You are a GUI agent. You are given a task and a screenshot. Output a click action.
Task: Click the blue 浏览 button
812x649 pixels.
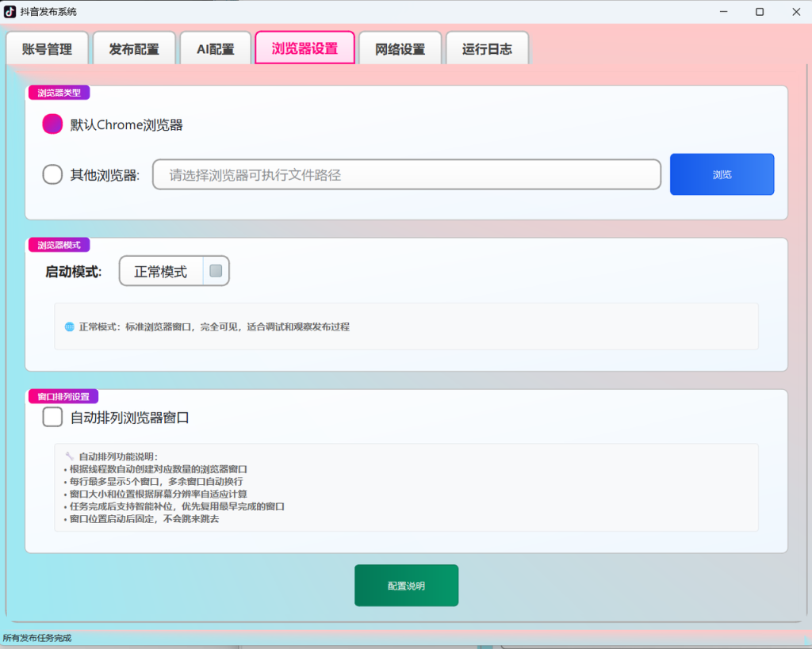[722, 174]
